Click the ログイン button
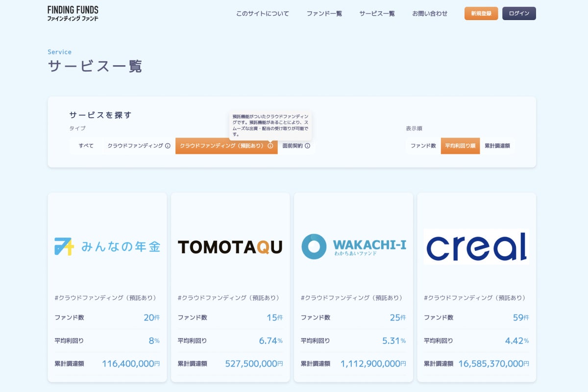The height and width of the screenshot is (392, 588). [x=519, y=14]
